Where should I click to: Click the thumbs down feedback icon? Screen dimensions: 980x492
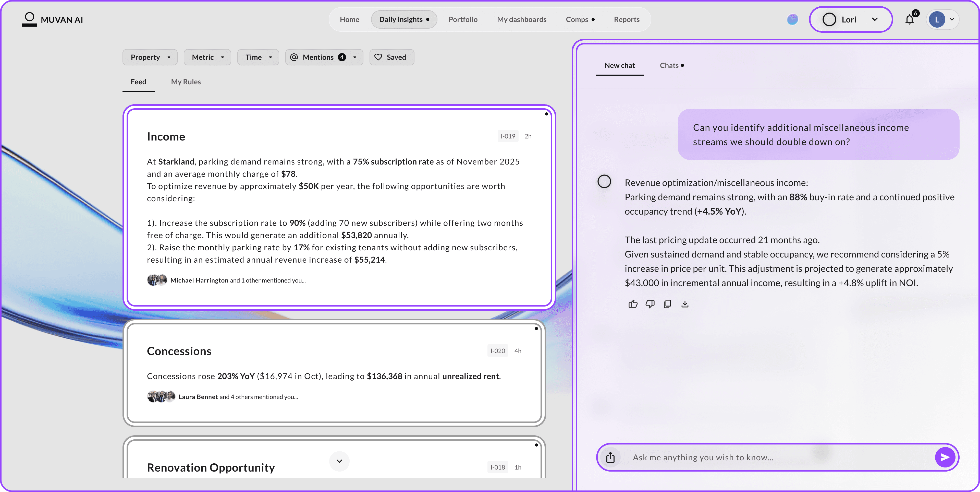(x=650, y=304)
